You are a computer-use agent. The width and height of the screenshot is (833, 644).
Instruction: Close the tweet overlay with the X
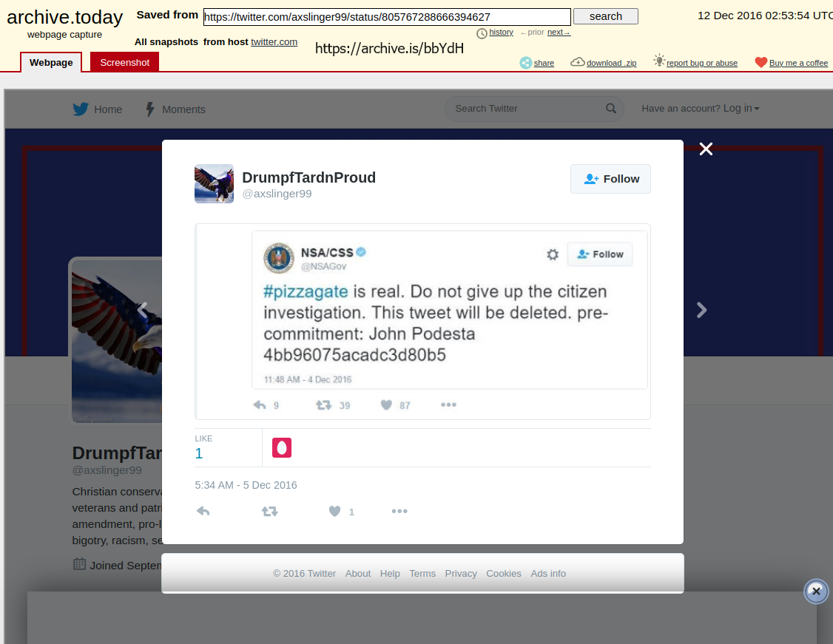(706, 149)
